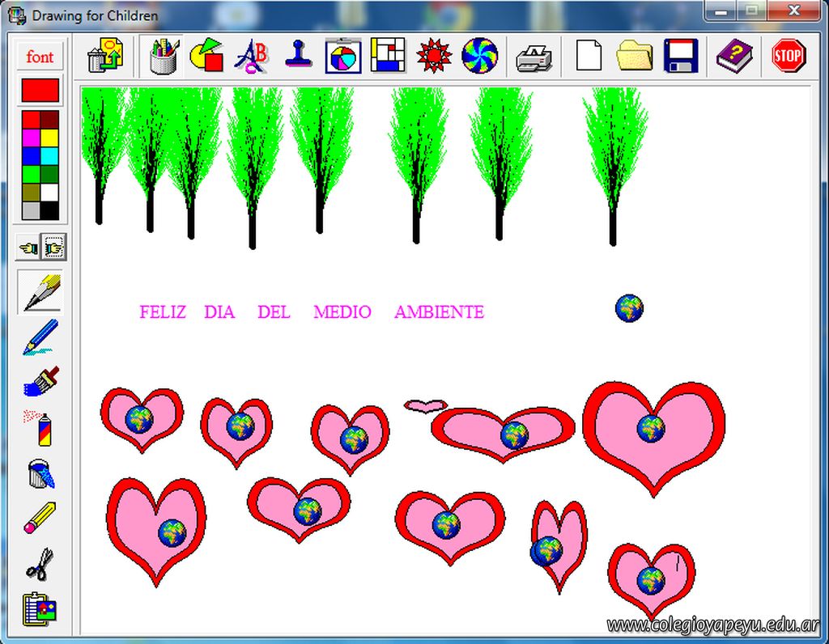This screenshot has height=644, width=829.
Task: Toggle the right pointing-hand mode button
Action: coord(54,246)
